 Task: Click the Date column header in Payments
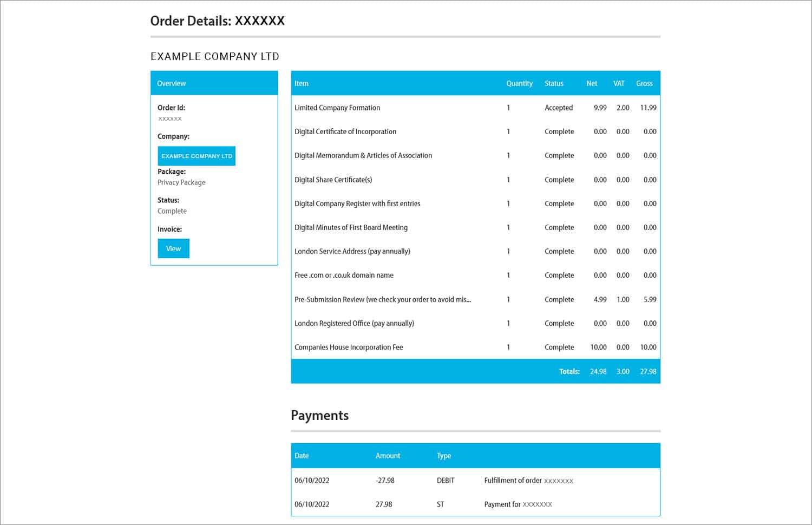(301, 455)
